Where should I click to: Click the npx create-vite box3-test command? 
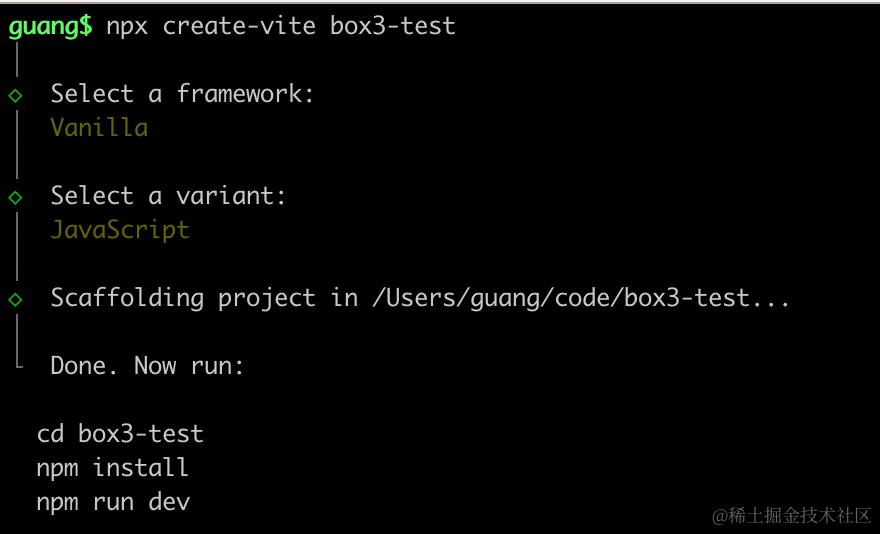281,26
